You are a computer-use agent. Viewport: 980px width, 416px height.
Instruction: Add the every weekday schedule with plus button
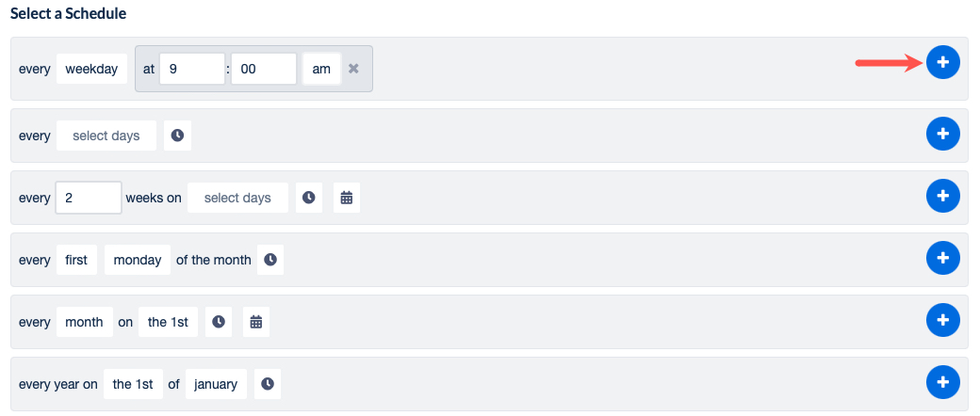tap(943, 62)
